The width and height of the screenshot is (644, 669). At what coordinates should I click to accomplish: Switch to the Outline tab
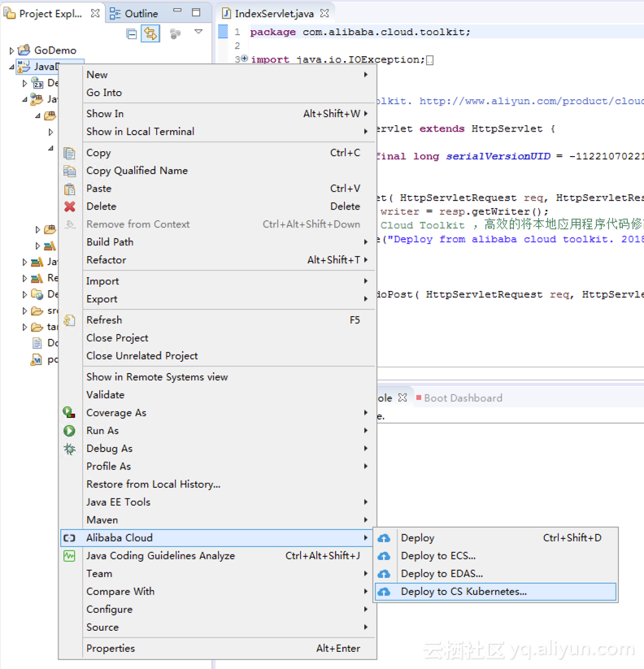coord(133,14)
